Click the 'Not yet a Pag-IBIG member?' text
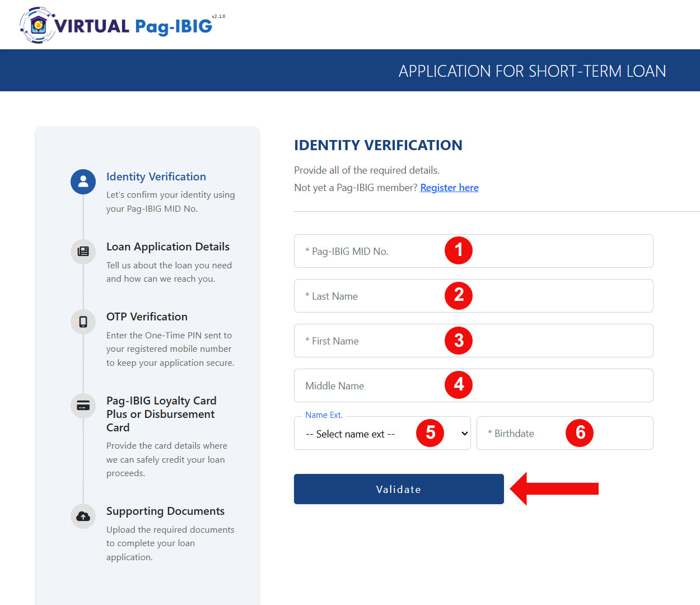Viewport: 700px width, 605px height. pos(356,188)
